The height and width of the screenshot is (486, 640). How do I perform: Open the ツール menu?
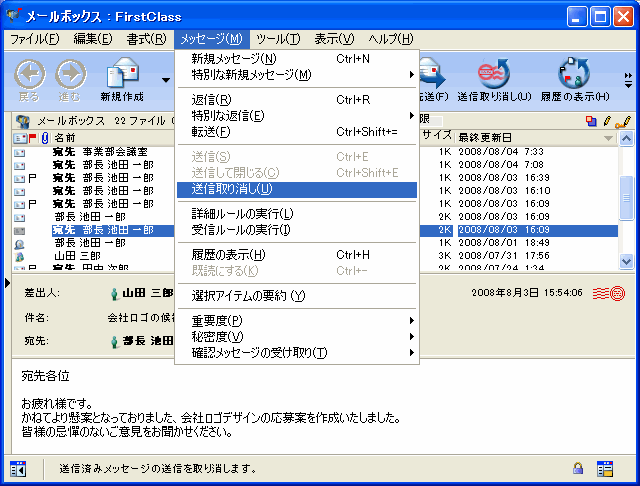point(277,39)
